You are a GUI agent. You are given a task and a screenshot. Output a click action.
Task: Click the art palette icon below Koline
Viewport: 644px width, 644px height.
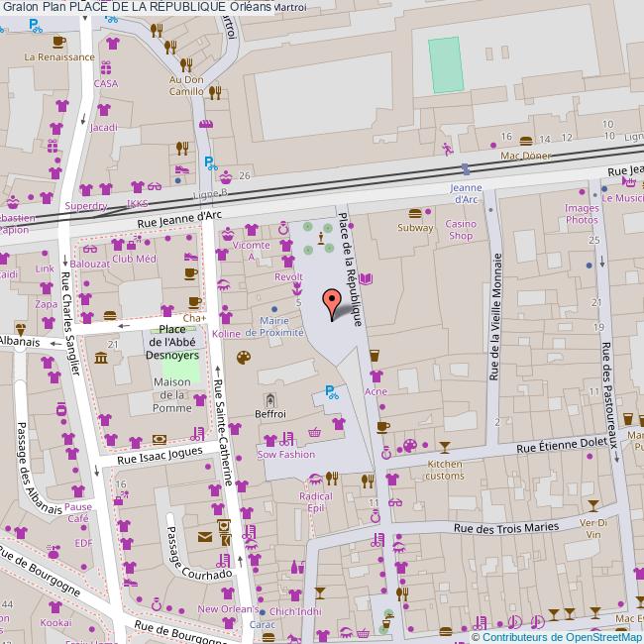[x=244, y=357]
